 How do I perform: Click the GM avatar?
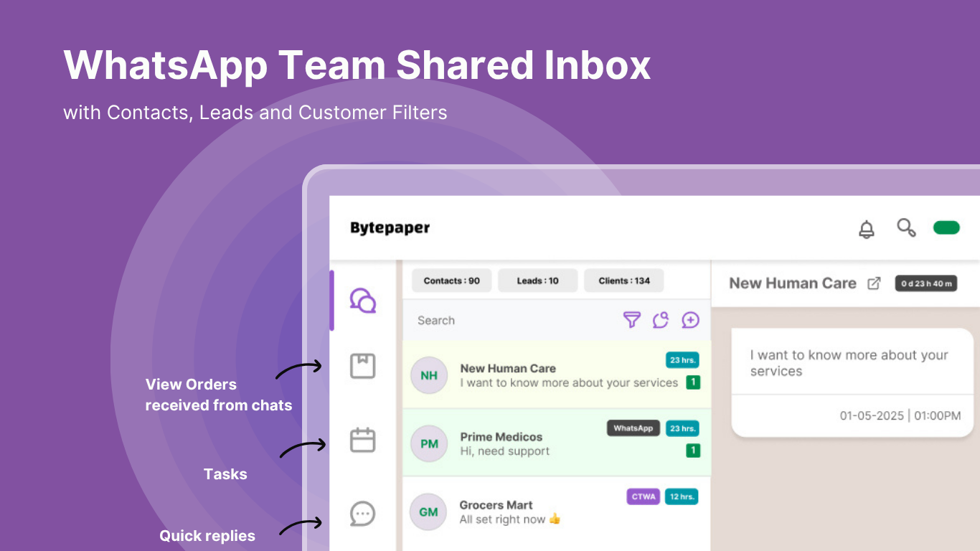click(428, 512)
